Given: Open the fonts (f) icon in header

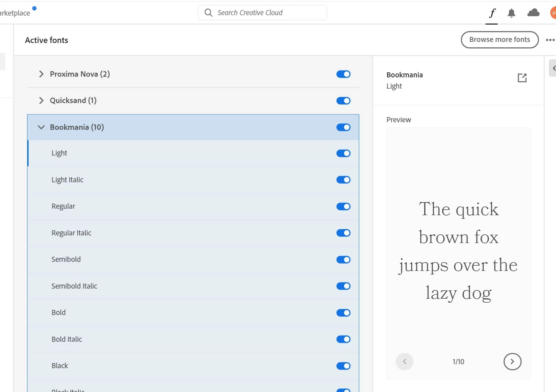Looking at the screenshot, I should click(x=492, y=13).
